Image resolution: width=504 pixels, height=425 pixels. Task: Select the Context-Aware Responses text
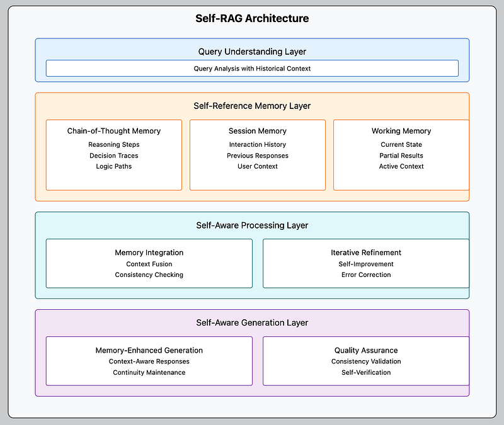(149, 361)
